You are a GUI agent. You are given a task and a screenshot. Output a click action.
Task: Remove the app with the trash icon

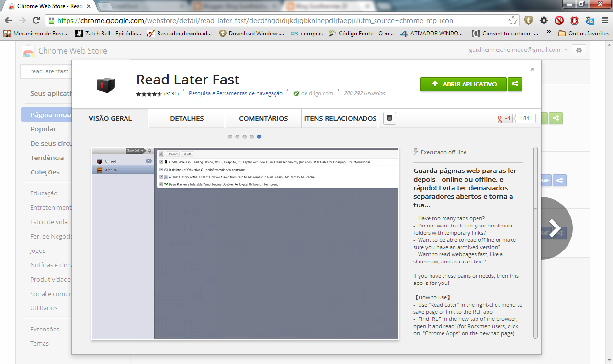click(x=389, y=118)
